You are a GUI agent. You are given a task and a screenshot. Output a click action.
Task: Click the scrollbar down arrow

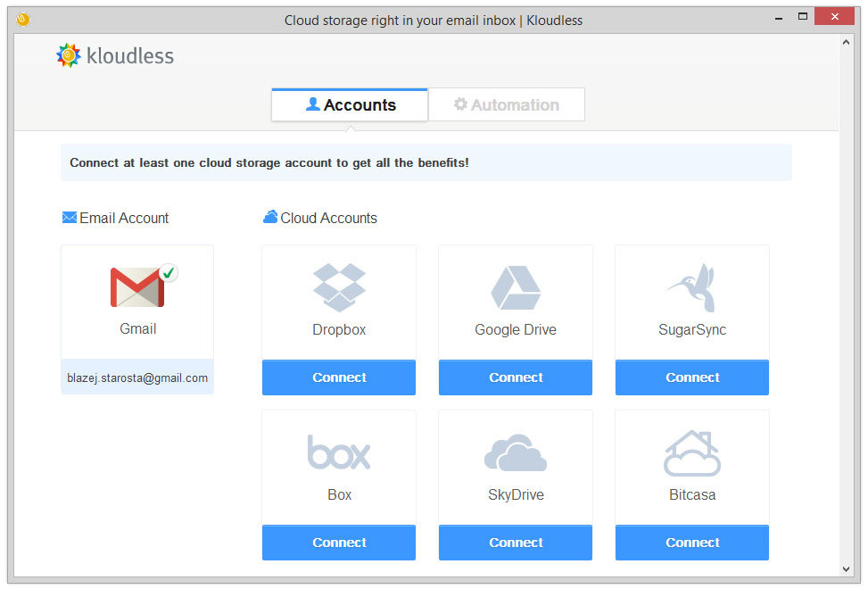pyautogui.click(x=846, y=569)
